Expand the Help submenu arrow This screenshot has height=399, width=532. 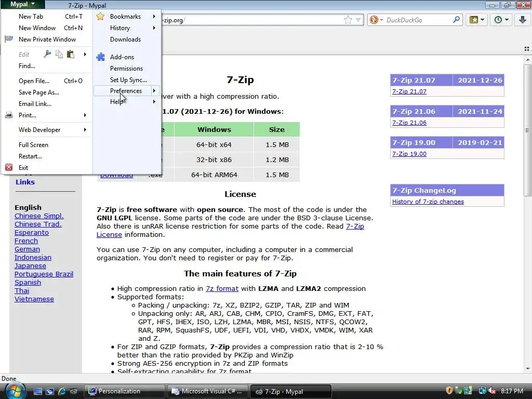(154, 101)
